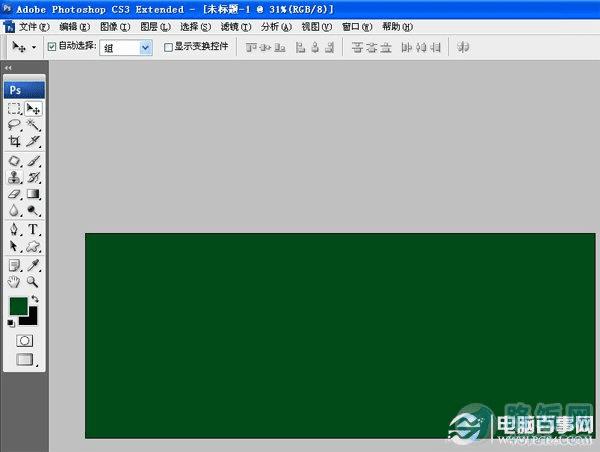Collapse the toolbox with double-arrow
Screen dimensions: 600x452
pyautogui.click(x=8, y=68)
